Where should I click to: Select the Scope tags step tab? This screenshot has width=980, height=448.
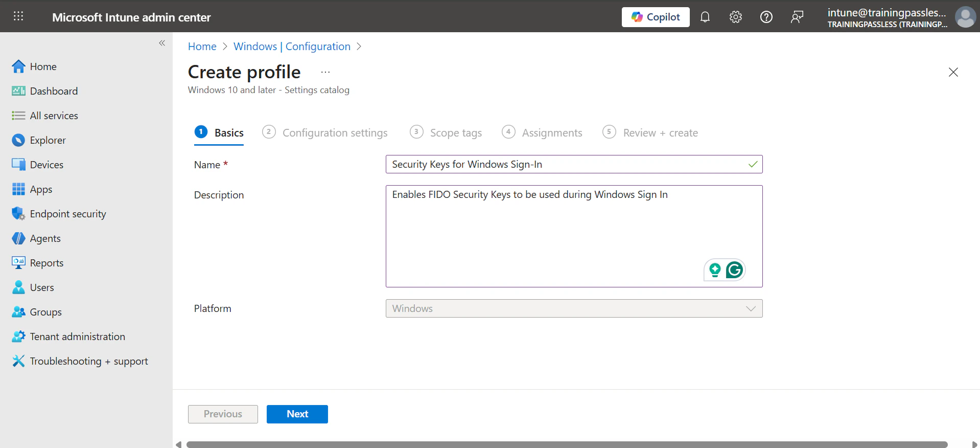click(446, 132)
